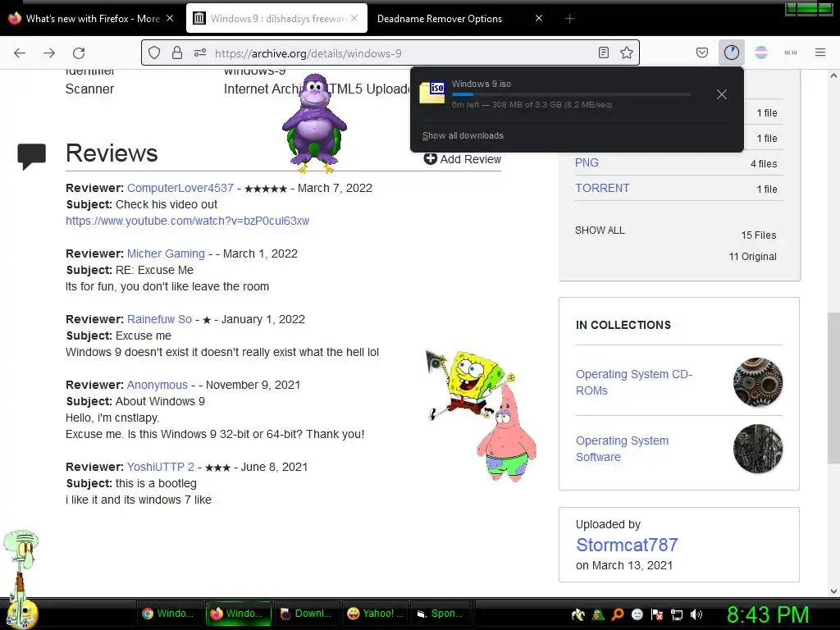The width and height of the screenshot is (840, 630).
Task: View site security padlock info
Action: tap(177, 52)
